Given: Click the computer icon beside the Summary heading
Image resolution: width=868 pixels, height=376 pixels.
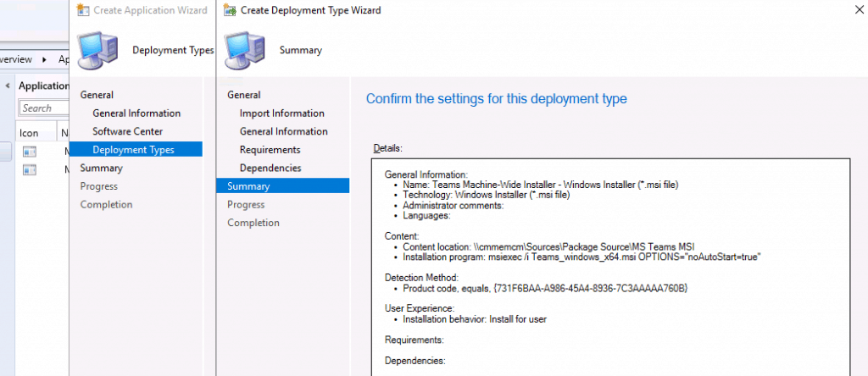Looking at the screenshot, I should pos(243,50).
